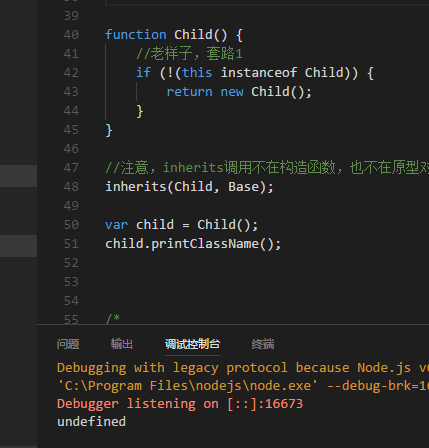Click 'child.printClassName();' line
The image size is (429, 448).
pyautogui.click(x=193, y=244)
